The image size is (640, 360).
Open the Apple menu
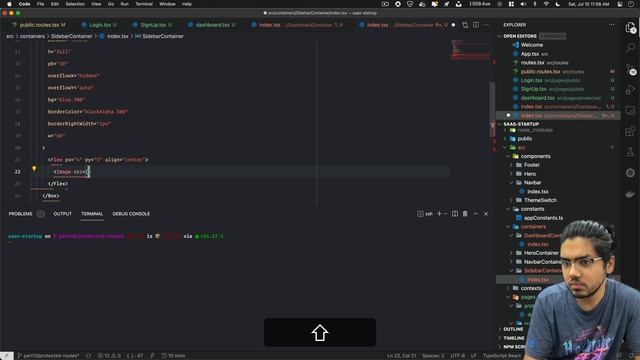(x=9, y=4)
